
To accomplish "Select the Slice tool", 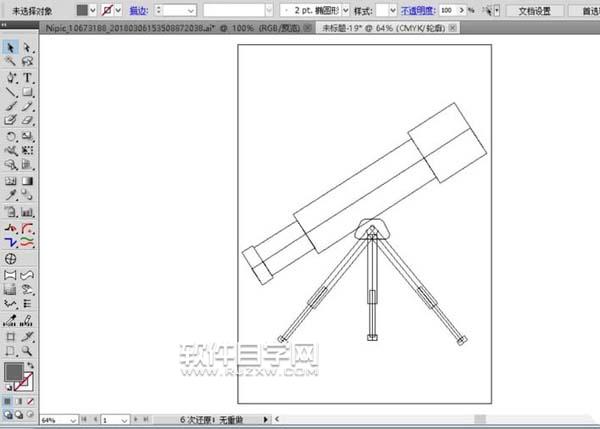I will (27, 337).
